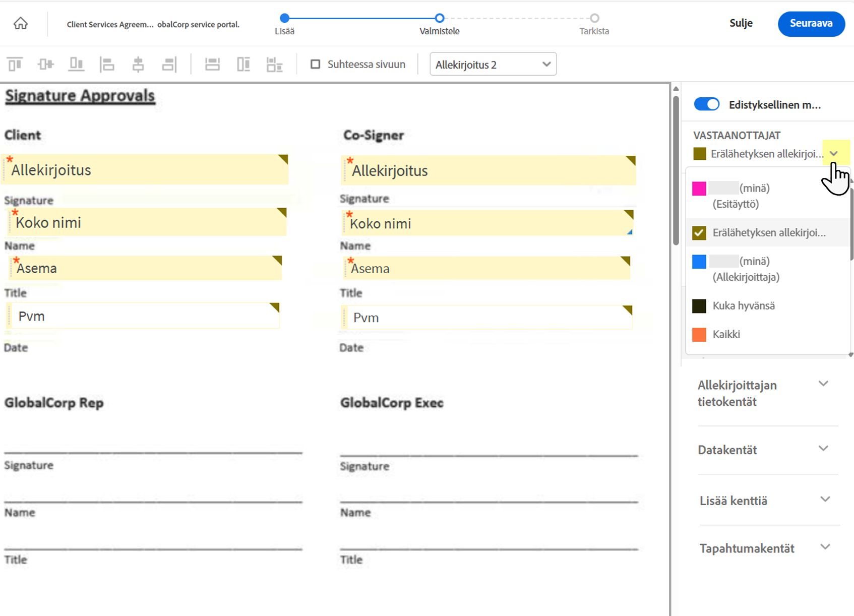This screenshot has height=616, width=854.
Task: Choose Kaikki in the recipient list
Action: [x=726, y=334]
